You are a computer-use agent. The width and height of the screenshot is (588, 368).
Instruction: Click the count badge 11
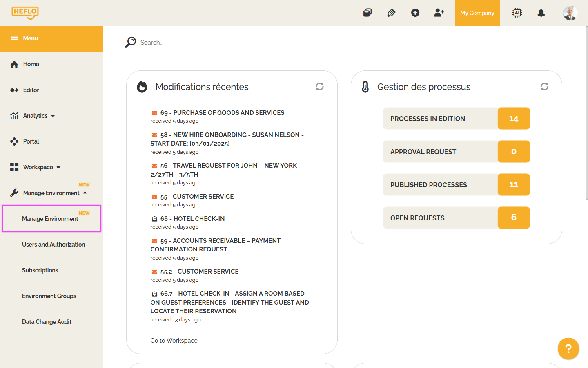514,185
